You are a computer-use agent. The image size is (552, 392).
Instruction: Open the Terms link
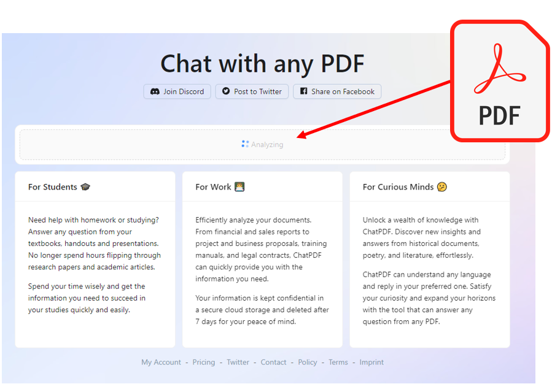click(338, 362)
